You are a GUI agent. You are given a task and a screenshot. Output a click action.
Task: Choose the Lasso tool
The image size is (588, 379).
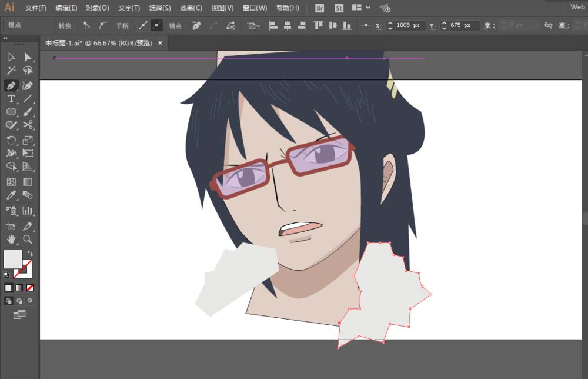(x=28, y=70)
